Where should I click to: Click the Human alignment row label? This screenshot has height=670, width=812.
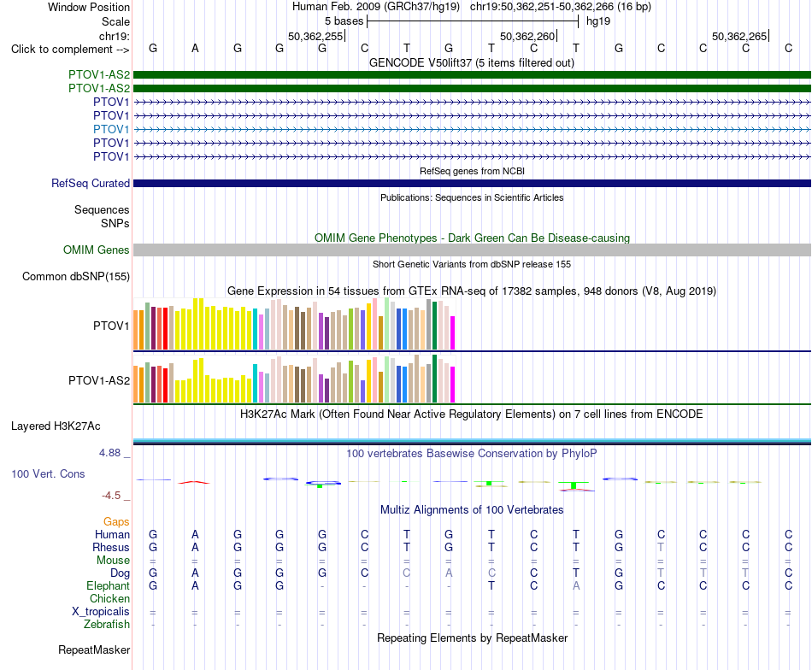[x=112, y=534]
